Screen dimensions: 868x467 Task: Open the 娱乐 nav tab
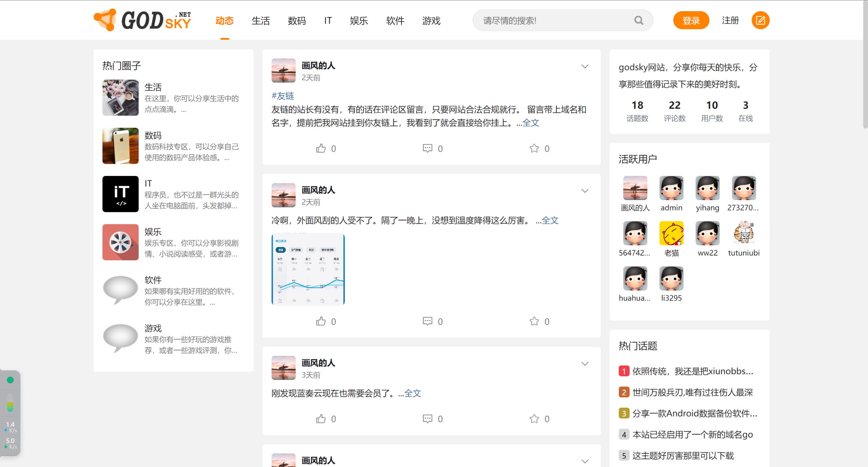pyautogui.click(x=359, y=21)
